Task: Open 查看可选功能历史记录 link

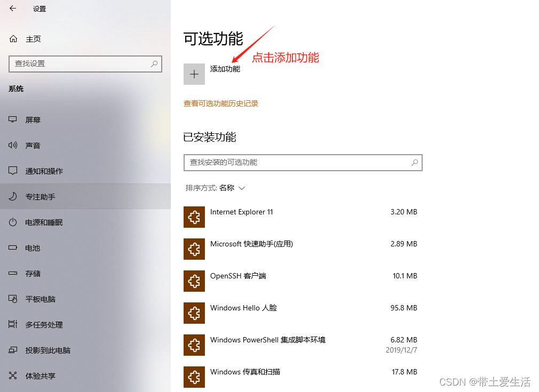Action: coord(221,103)
